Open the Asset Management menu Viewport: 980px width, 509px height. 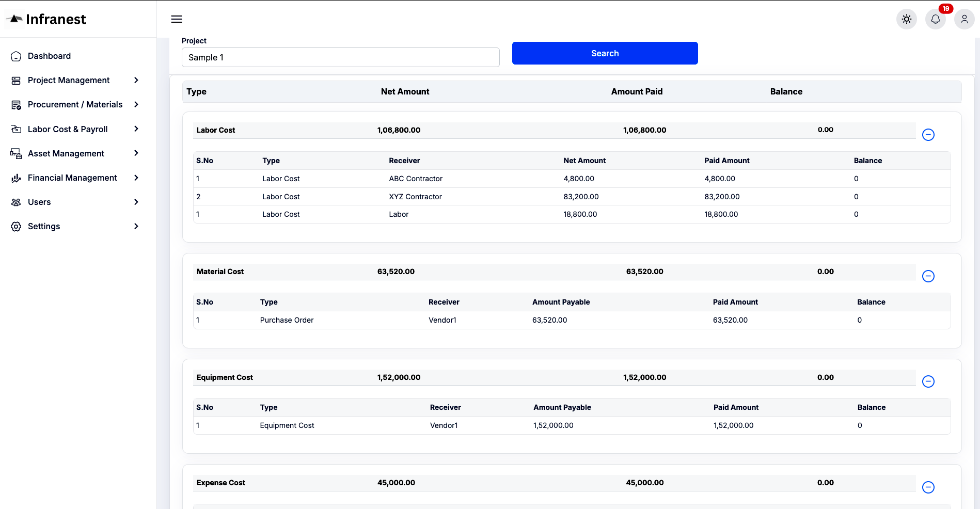point(66,153)
